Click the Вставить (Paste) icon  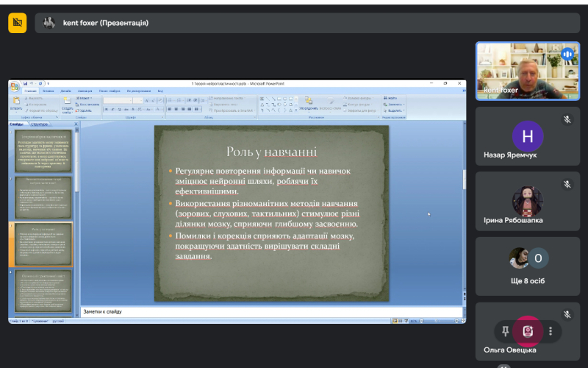click(x=16, y=101)
